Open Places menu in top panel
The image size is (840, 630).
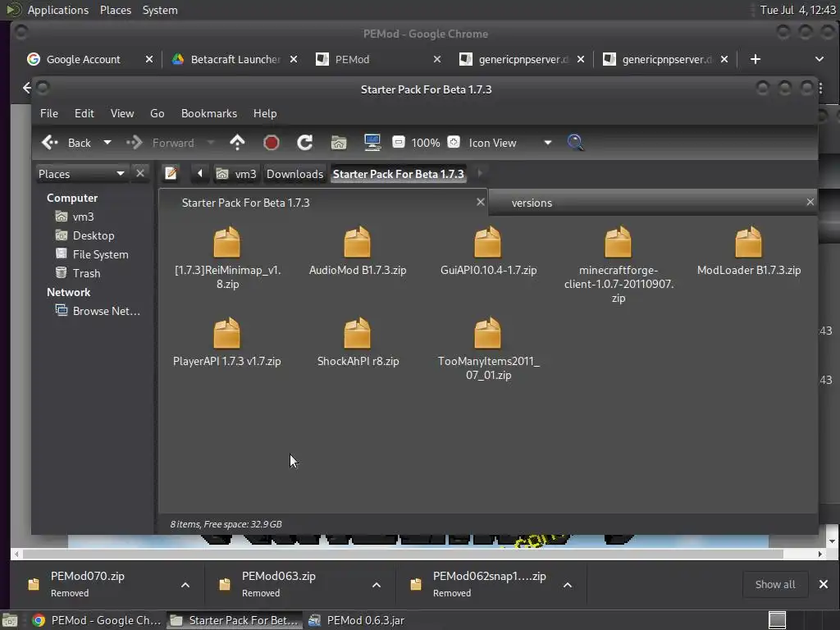[115, 10]
